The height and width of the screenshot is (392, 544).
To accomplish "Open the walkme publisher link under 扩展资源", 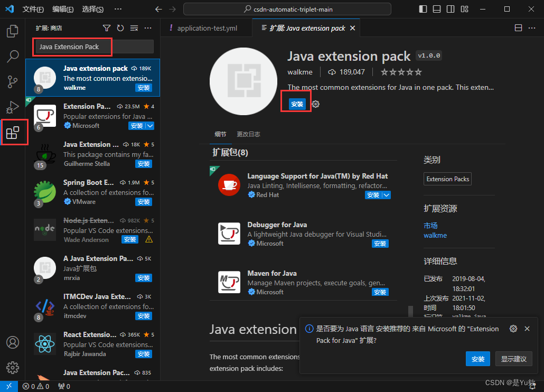I will coord(435,235).
